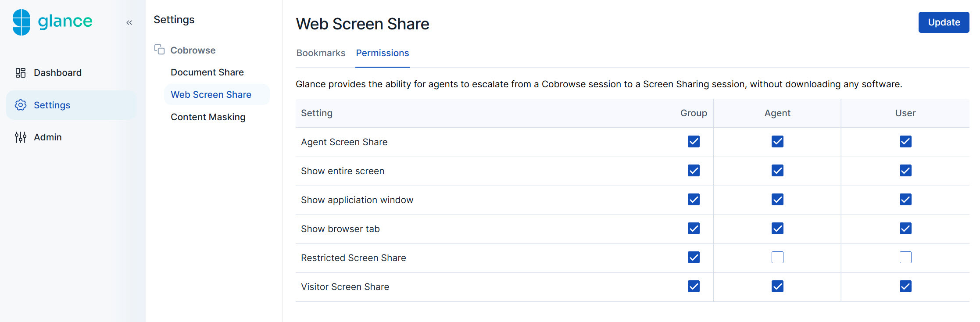Screen dimensions: 980x322
Task: Click the Cobrowse copy icon
Action: pos(159,50)
